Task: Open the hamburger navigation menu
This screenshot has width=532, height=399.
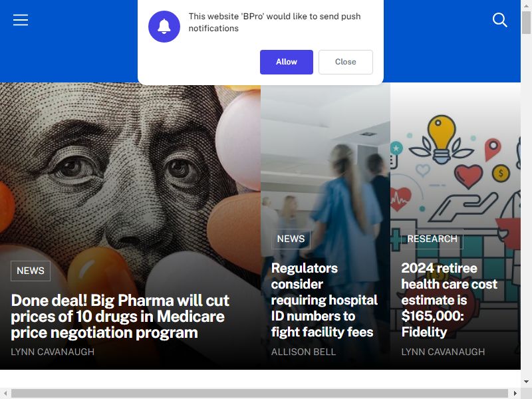Action: point(21,20)
